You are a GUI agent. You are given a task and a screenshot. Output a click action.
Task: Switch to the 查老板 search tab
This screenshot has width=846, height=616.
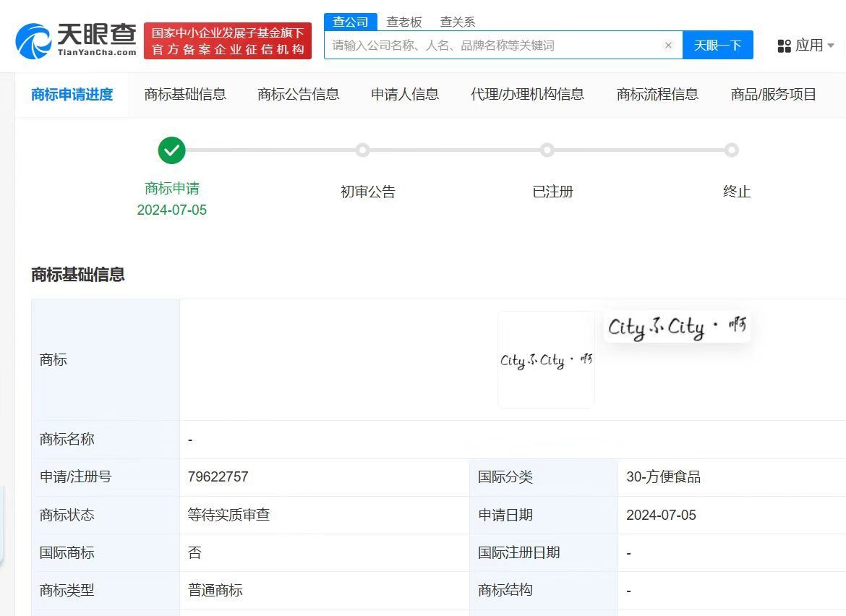click(403, 21)
